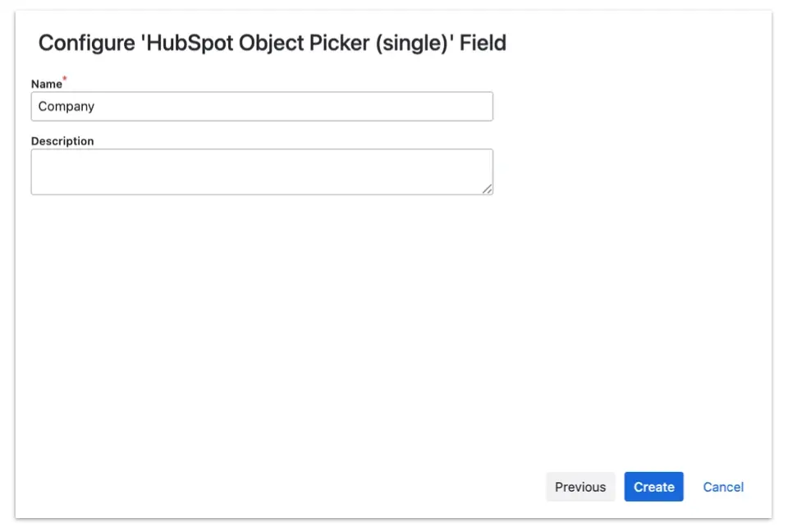This screenshot has height=532, width=788.
Task: Go back using the Previous control
Action: (580, 487)
